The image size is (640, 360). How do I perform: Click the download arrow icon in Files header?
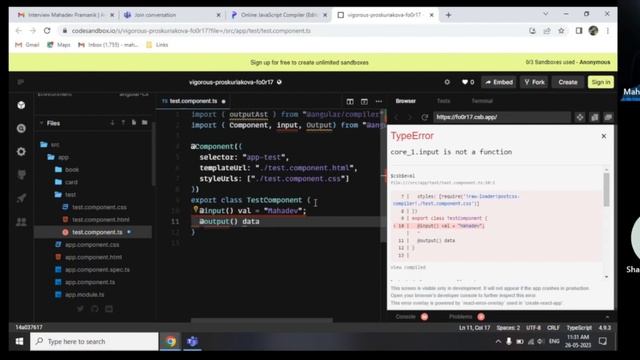click(x=112, y=123)
